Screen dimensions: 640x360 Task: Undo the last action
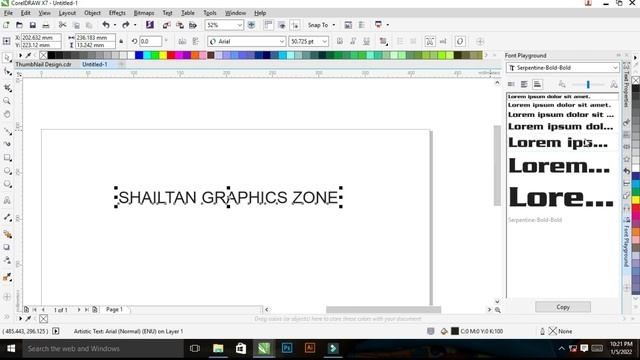pyautogui.click(x=106, y=25)
